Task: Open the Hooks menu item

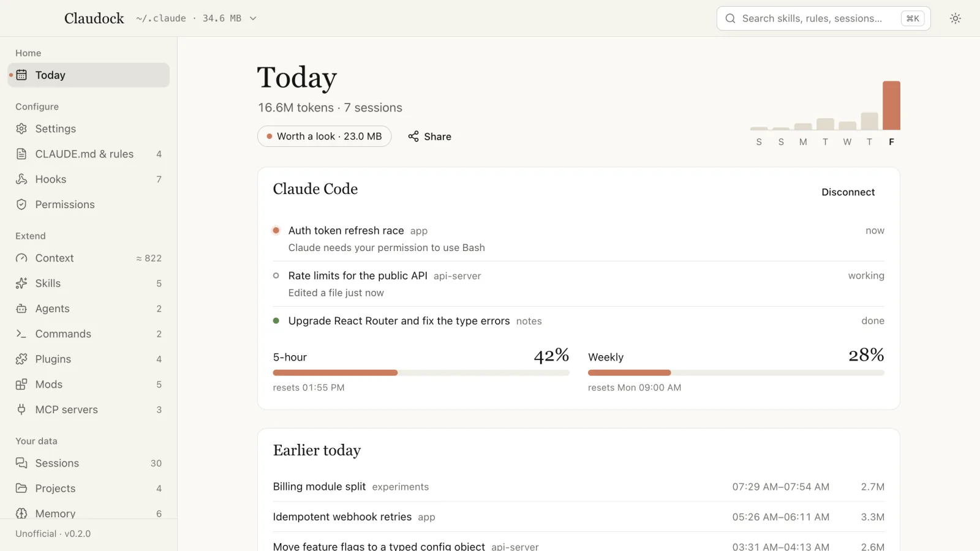Action: pos(89,179)
